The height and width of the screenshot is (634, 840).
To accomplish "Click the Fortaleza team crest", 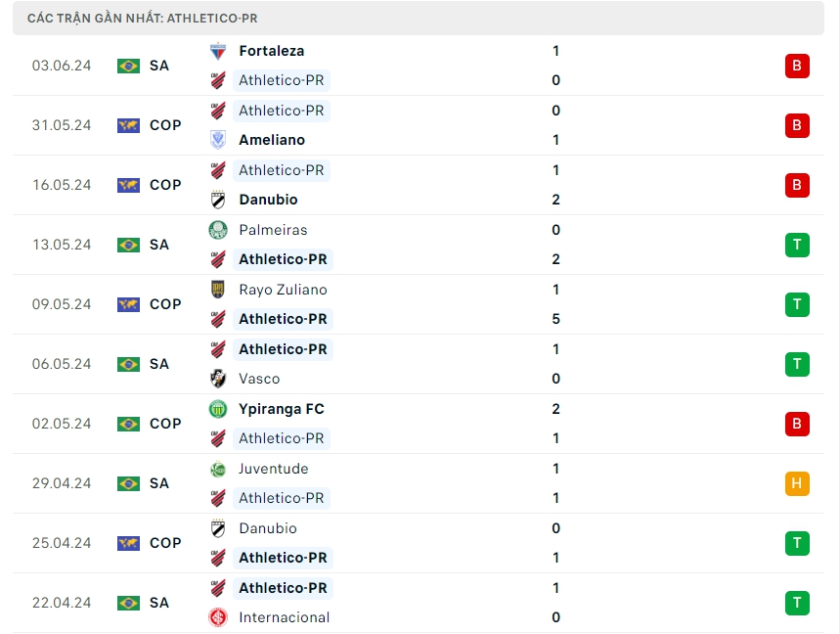I will point(218,51).
